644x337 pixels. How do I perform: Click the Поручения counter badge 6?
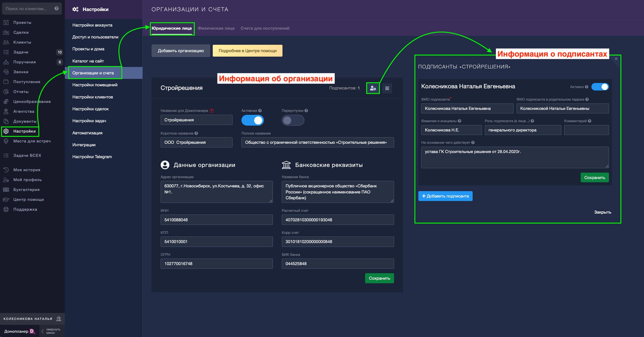point(60,62)
